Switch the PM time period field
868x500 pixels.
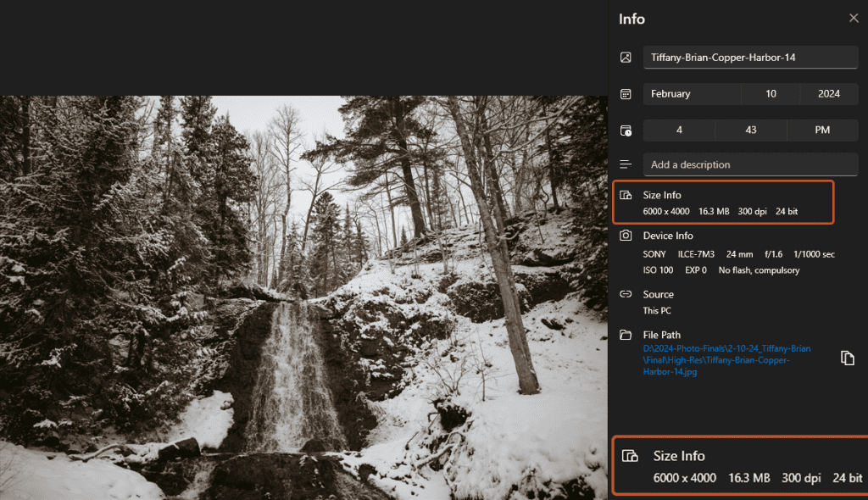point(822,131)
